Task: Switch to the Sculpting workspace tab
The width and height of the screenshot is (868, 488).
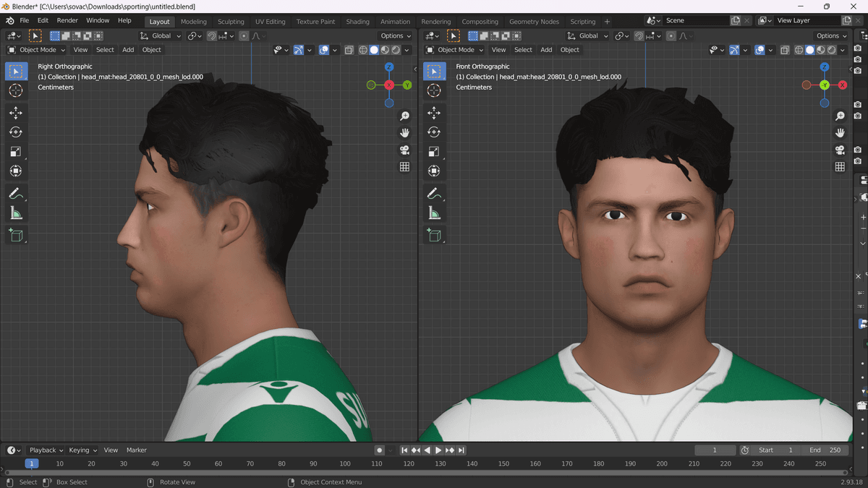Action: point(231,22)
